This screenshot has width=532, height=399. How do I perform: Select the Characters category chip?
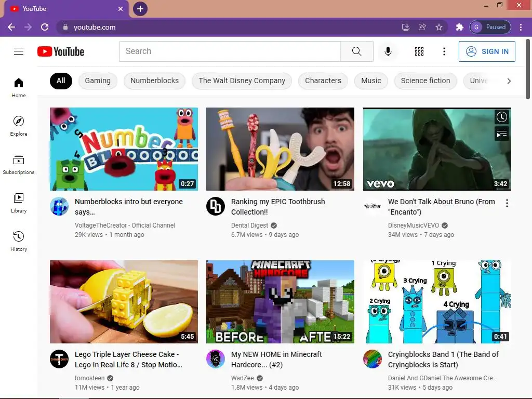323,81
